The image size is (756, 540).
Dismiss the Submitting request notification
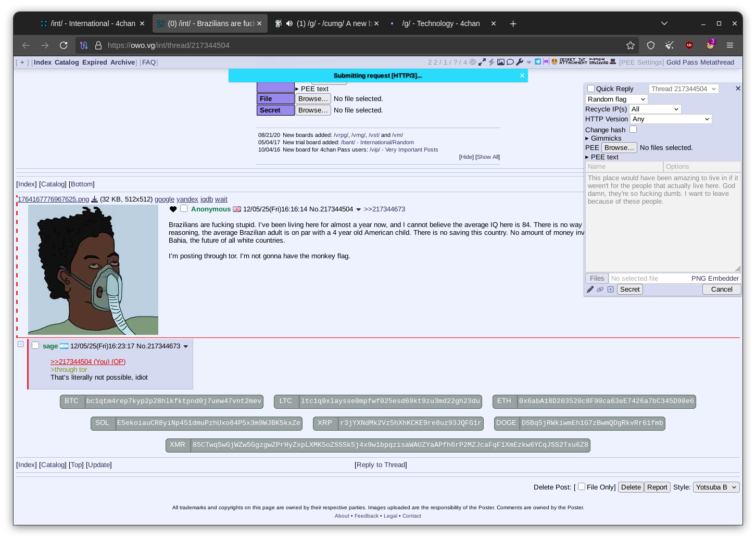point(522,76)
